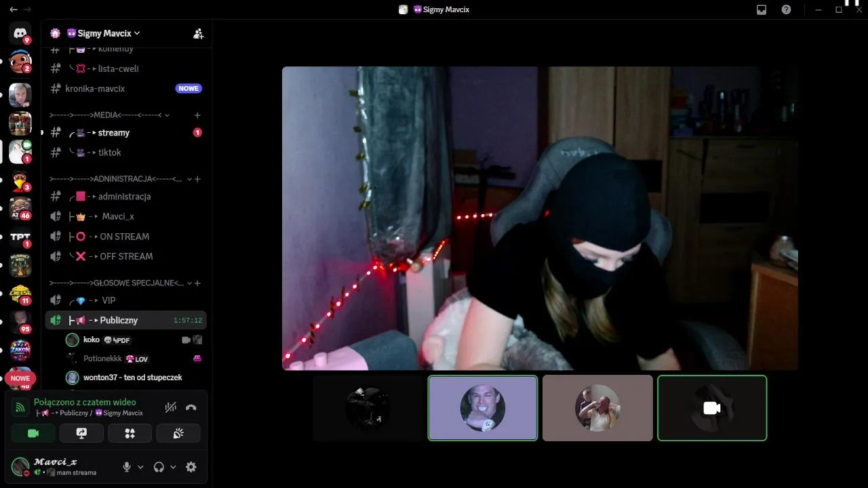Select the brownish participant tile
868x488 pixels.
click(x=597, y=408)
